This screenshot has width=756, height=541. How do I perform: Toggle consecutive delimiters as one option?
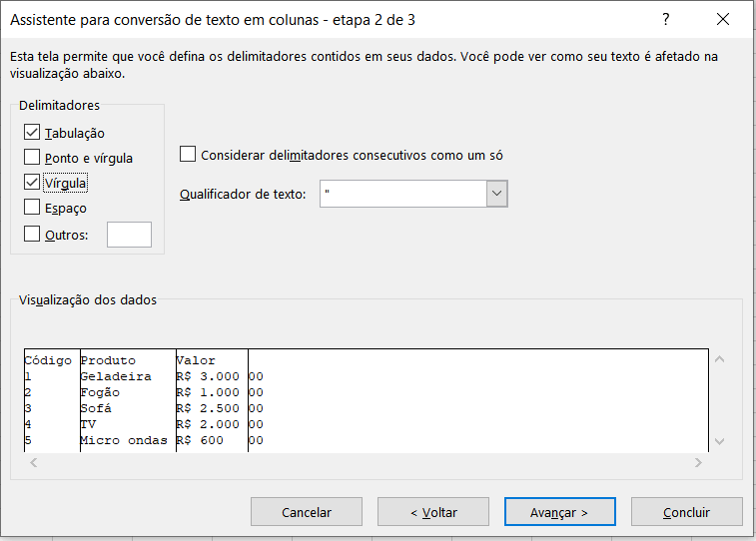(x=188, y=155)
